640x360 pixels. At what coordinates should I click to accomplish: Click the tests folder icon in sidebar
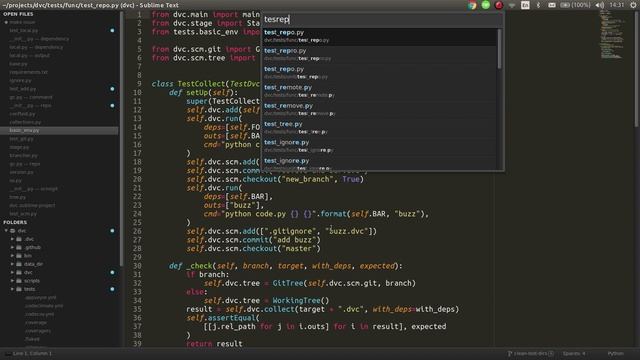coord(19,289)
